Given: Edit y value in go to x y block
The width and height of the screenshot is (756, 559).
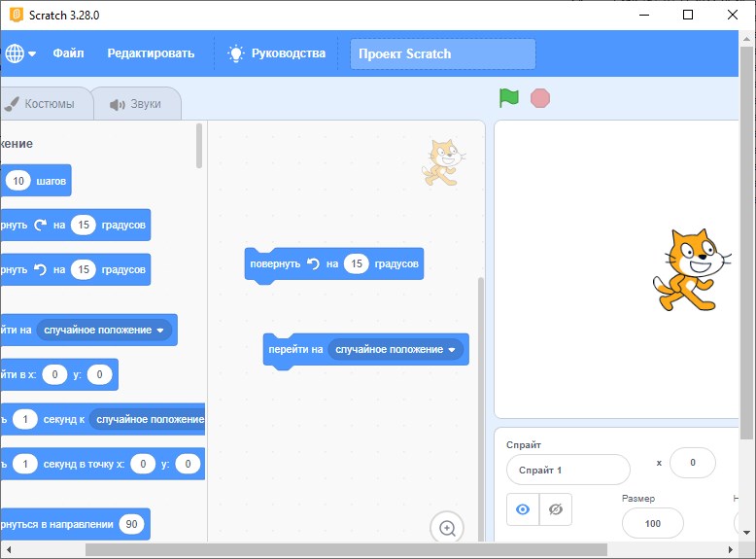Looking at the screenshot, I should pos(99,374).
